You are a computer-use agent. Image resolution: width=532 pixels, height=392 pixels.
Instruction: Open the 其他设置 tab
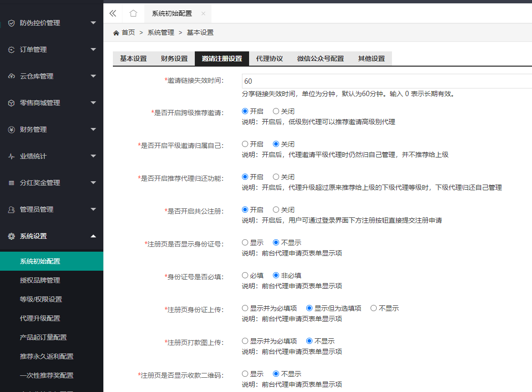click(371, 59)
